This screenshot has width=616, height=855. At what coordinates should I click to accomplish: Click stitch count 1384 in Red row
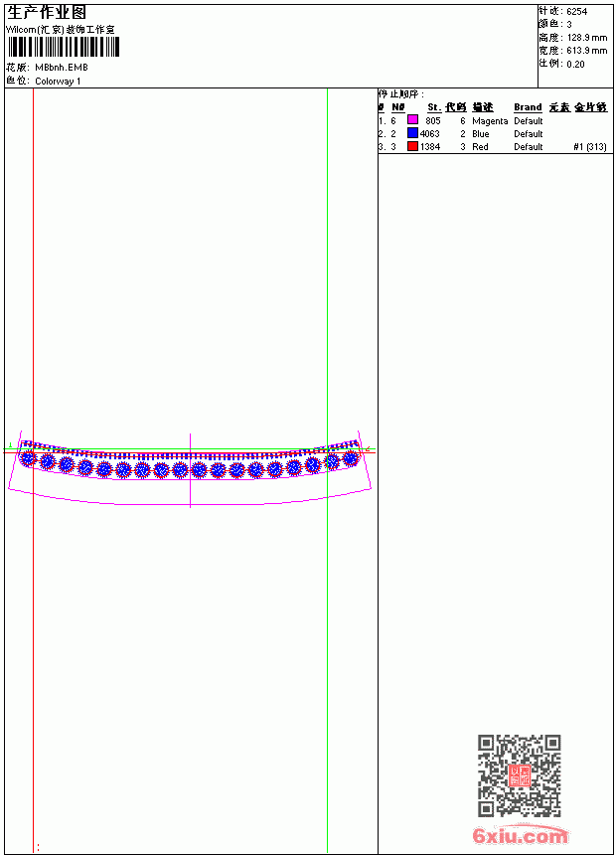pos(429,147)
